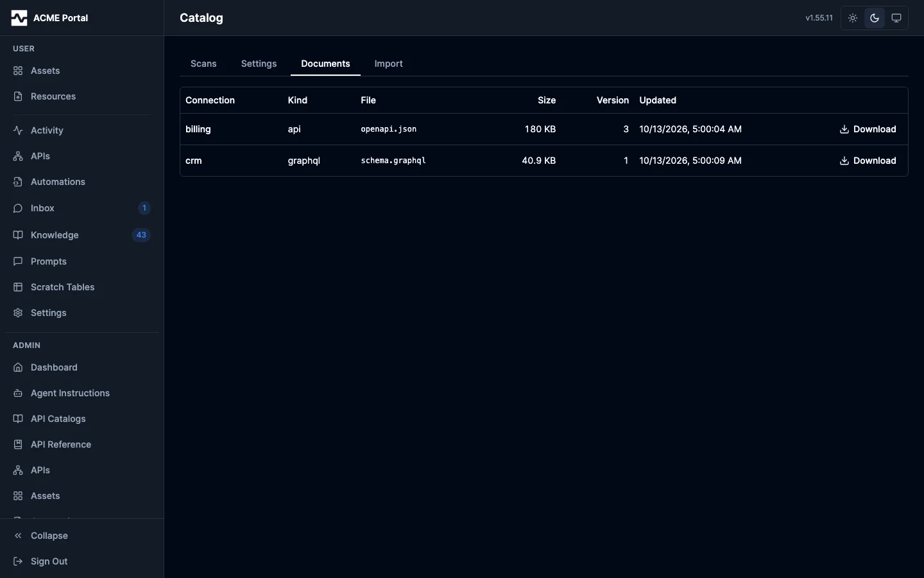
Task: View the Activity feed in the sidebar
Action: 81,130
